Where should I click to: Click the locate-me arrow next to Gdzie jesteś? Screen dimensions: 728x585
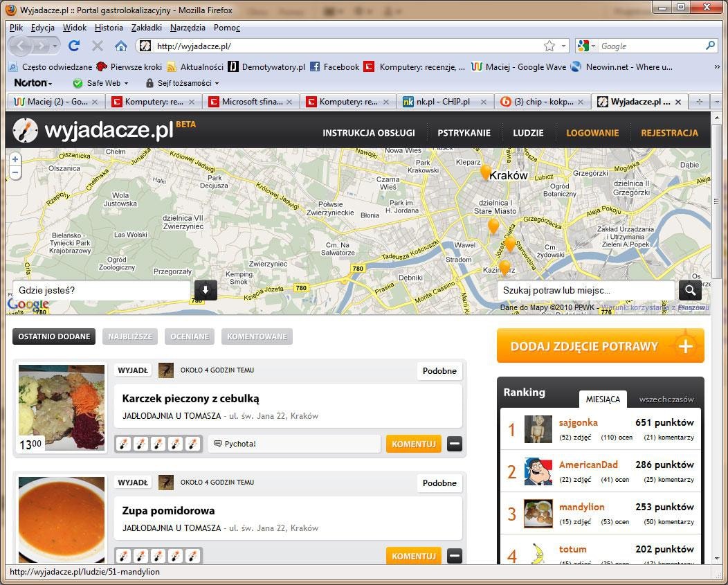pos(206,290)
